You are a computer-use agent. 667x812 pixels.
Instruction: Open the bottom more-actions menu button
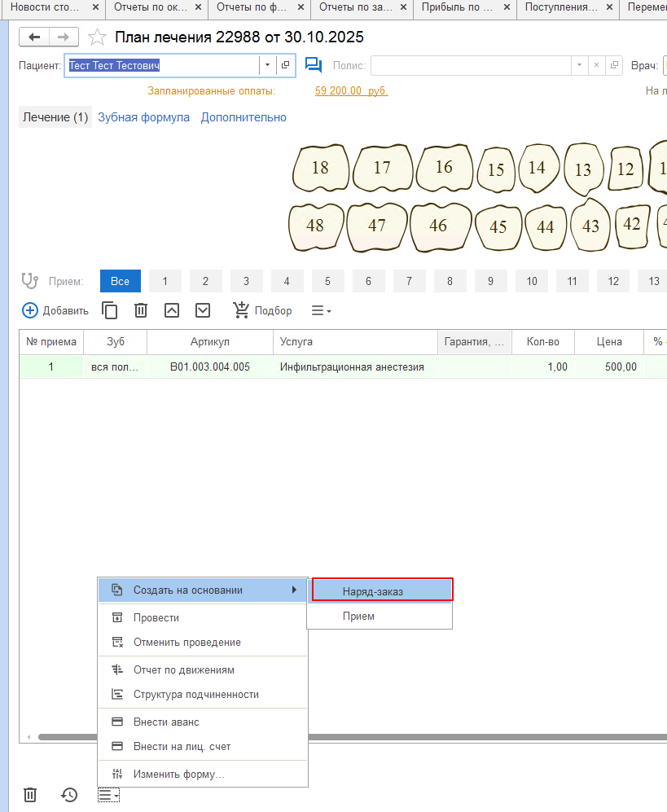pyautogui.click(x=108, y=795)
